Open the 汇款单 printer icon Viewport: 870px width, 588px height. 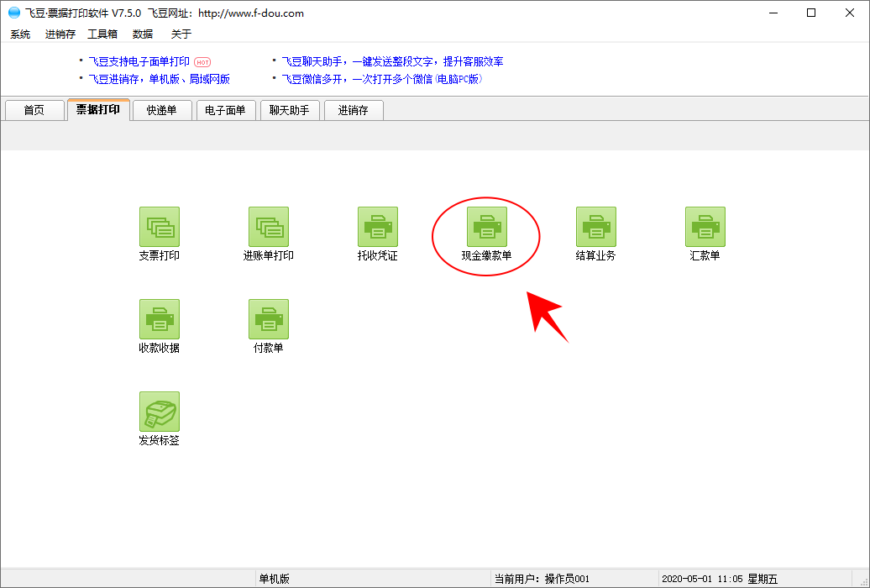coord(705,228)
